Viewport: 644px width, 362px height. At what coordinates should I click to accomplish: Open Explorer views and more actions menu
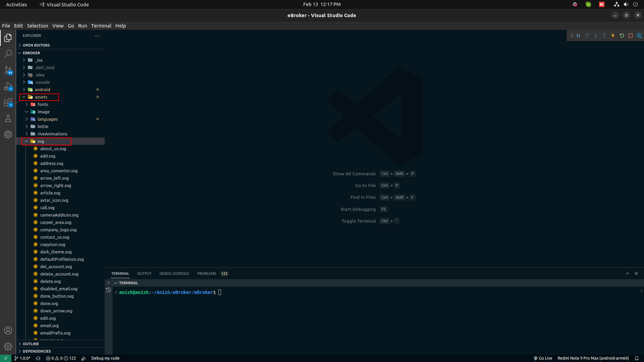pyautogui.click(x=97, y=36)
